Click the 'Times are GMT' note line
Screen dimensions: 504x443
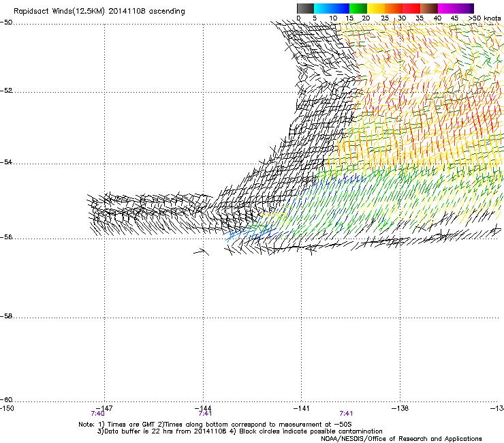[215, 425]
